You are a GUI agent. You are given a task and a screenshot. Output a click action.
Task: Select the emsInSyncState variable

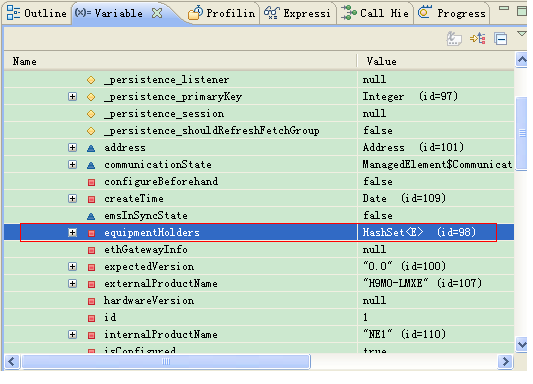click(x=146, y=215)
